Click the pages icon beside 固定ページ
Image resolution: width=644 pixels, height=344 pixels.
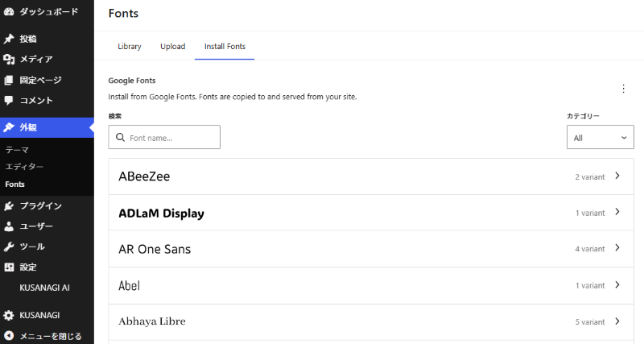click(9, 80)
